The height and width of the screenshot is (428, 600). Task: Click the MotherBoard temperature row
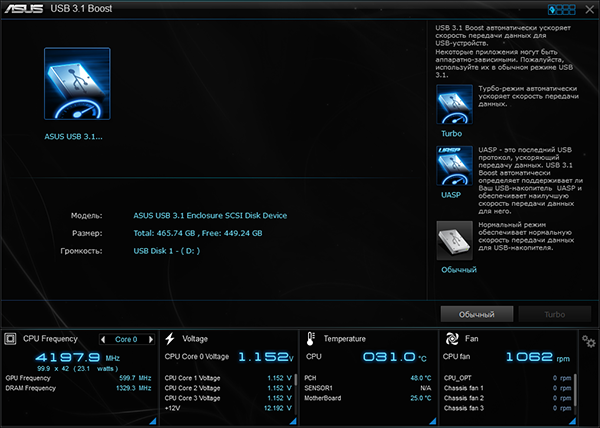point(368,398)
